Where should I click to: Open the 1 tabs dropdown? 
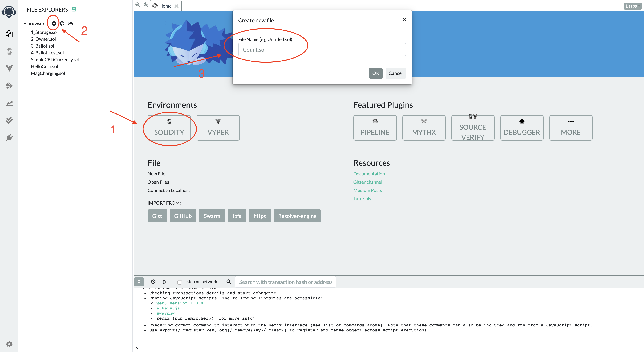pos(632,6)
